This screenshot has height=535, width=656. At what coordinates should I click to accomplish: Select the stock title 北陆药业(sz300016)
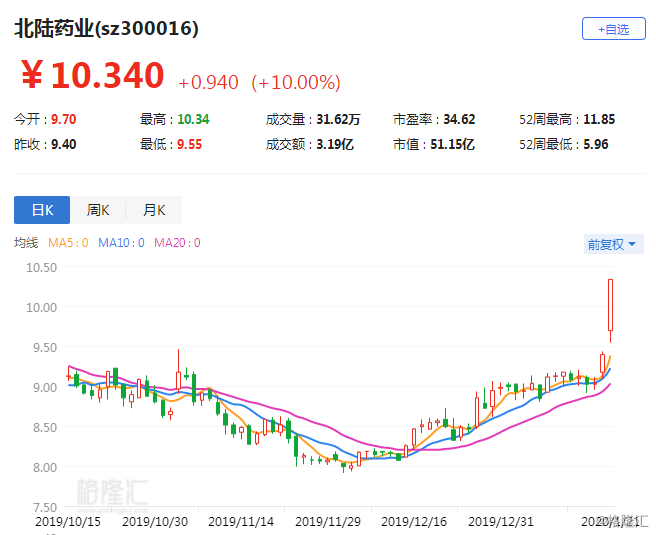pyautogui.click(x=106, y=29)
